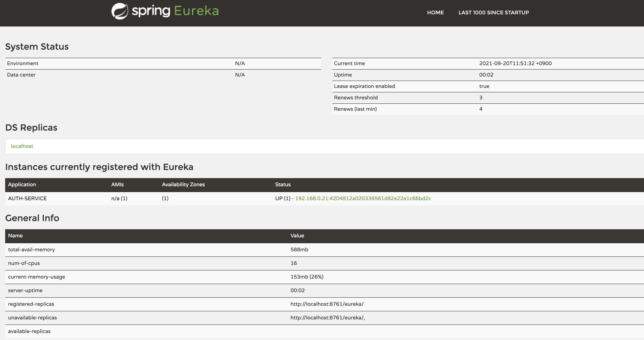The height and width of the screenshot is (340, 644).
Task: Open LAST 1000 SINCE STARTUP page
Action: pos(493,13)
